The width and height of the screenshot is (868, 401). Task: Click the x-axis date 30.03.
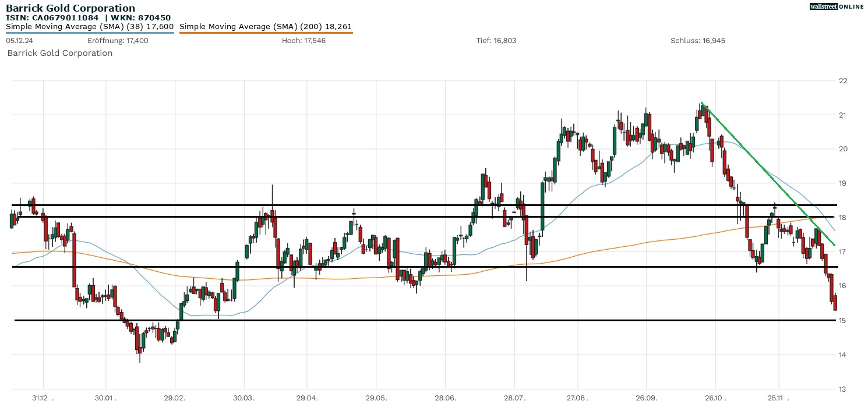244,398
